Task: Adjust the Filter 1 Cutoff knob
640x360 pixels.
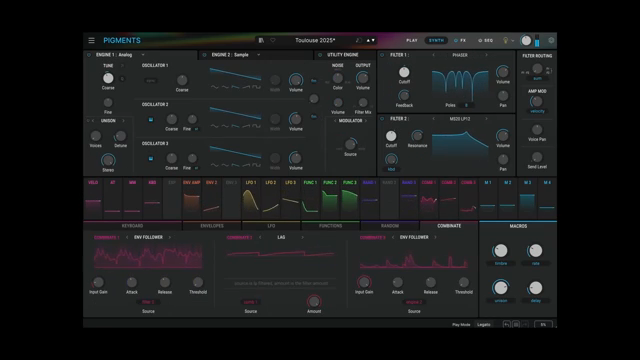Action: pyautogui.click(x=404, y=72)
